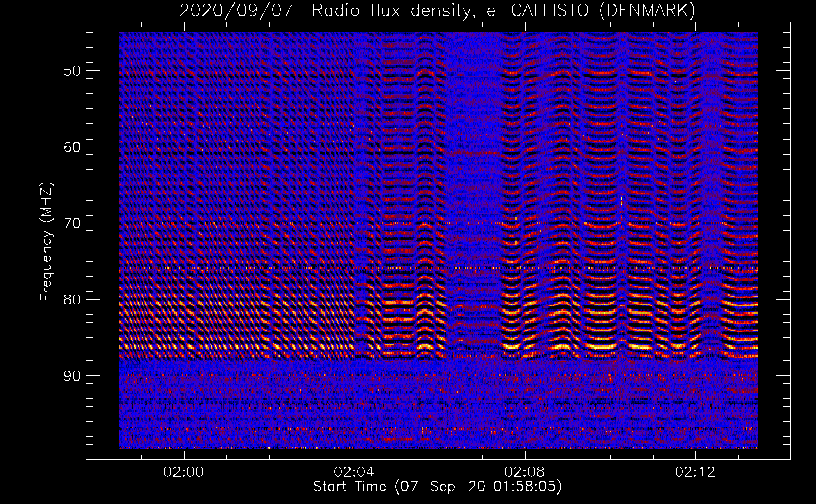The height and width of the screenshot is (504, 816).
Task: Click the plot title '2020/09/07 Radio flux density'
Action: (327, 10)
